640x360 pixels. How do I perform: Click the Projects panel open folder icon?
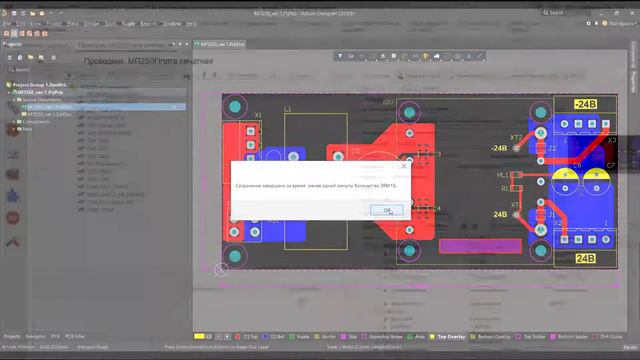(31, 58)
